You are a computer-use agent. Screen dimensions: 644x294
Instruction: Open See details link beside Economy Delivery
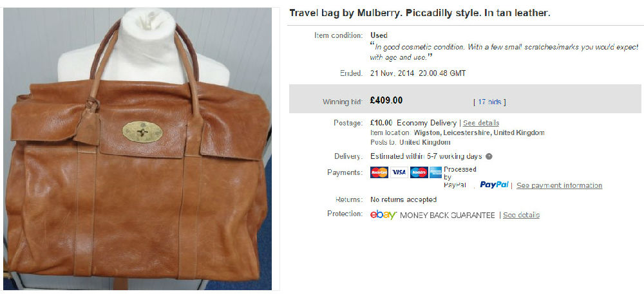[481, 123]
